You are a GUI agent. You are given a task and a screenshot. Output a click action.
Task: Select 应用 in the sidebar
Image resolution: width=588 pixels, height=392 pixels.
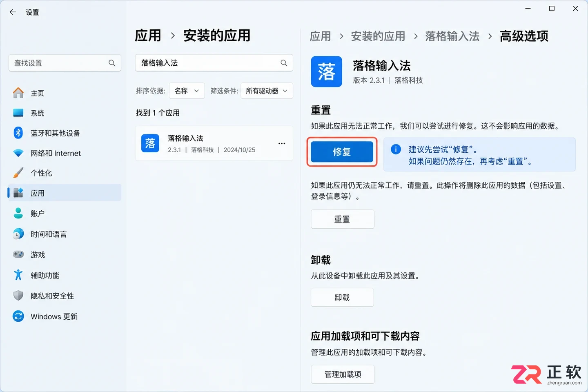(x=65, y=193)
